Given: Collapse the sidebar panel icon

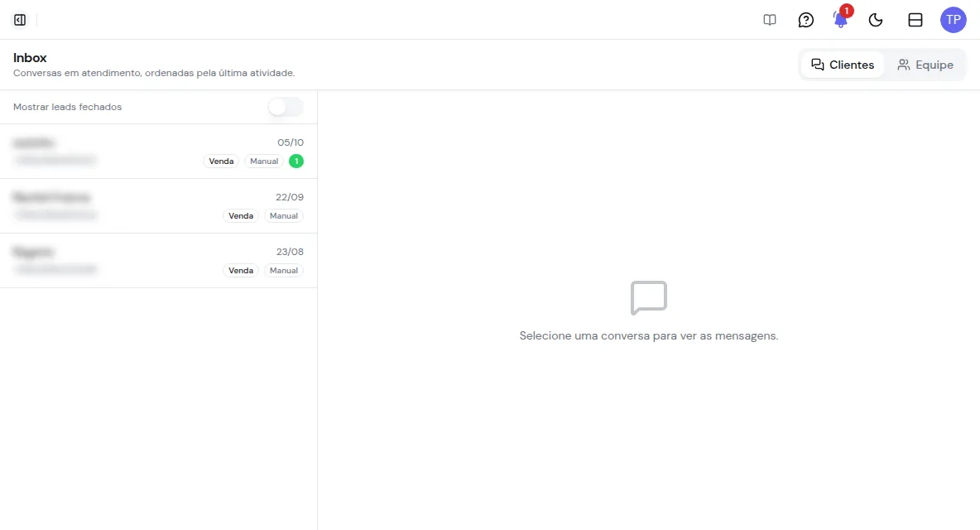Looking at the screenshot, I should pyautogui.click(x=20, y=20).
